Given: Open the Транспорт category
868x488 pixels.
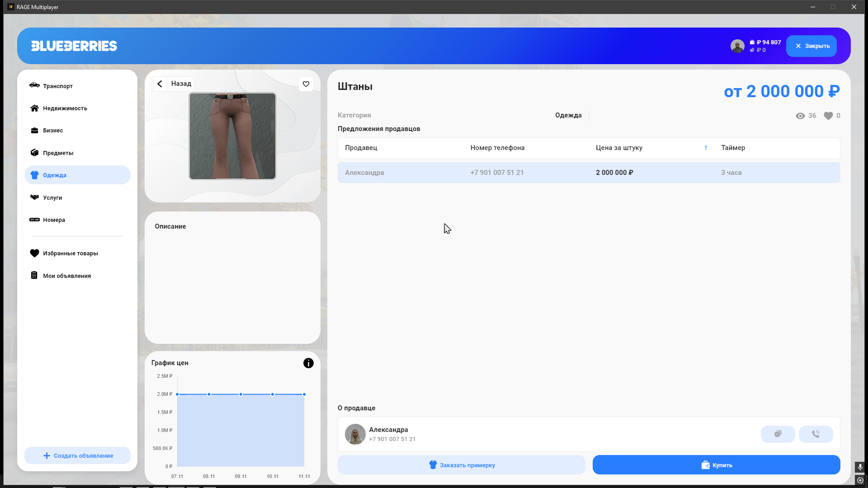Looking at the screenshot, I should coord(58,86).
